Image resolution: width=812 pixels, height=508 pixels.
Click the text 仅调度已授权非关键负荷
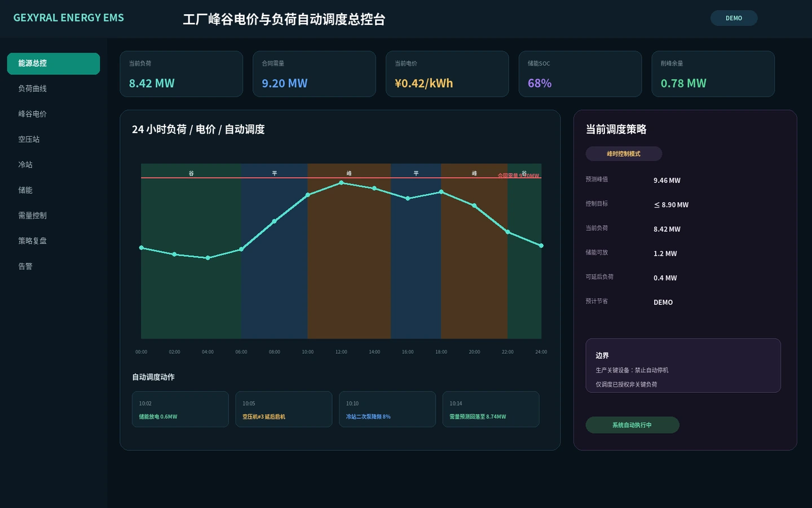tap(626, 384)
